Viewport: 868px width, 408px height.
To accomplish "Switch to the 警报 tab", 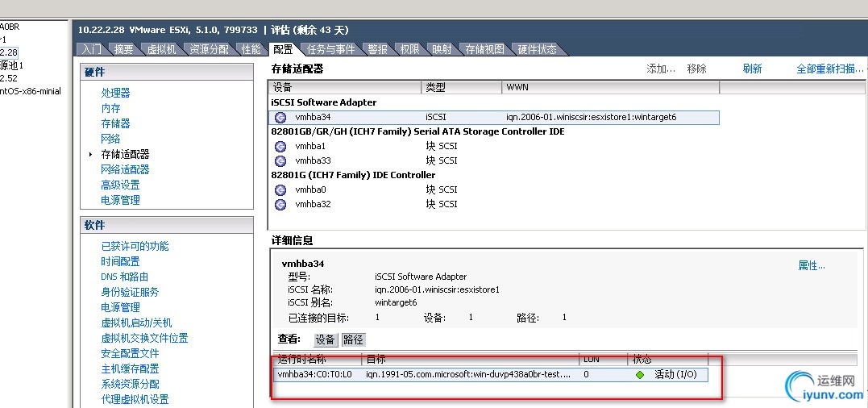I will (377, 49).
